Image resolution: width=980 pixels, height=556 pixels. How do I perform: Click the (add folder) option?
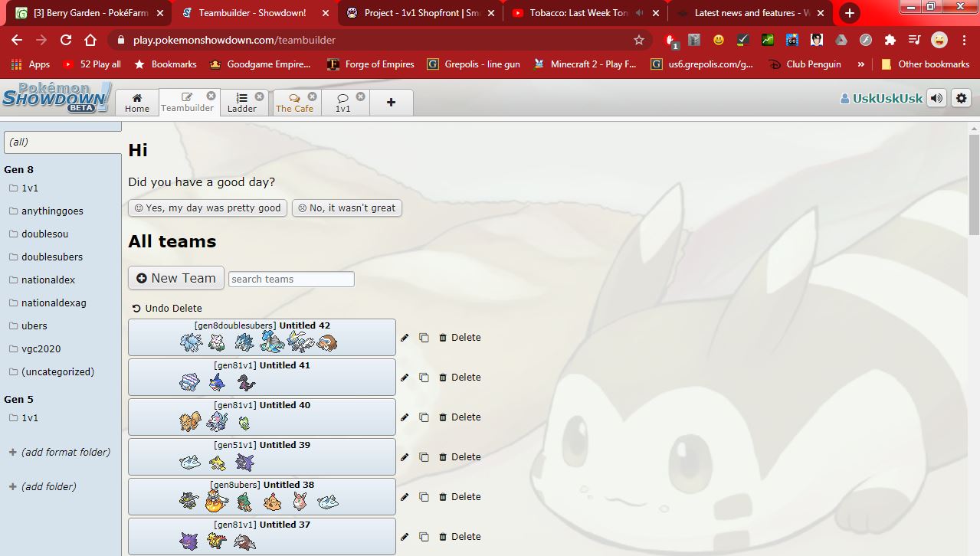point(48,487)
